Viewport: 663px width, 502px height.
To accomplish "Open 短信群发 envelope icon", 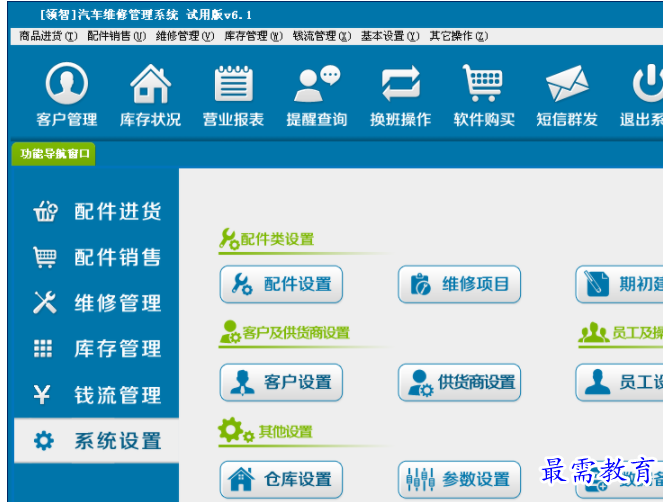I will 567,94.
